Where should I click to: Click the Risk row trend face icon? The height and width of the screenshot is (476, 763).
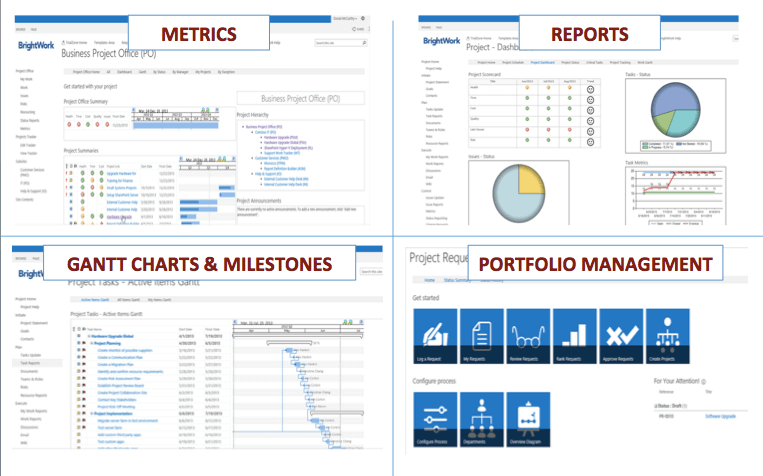(590, 142)
